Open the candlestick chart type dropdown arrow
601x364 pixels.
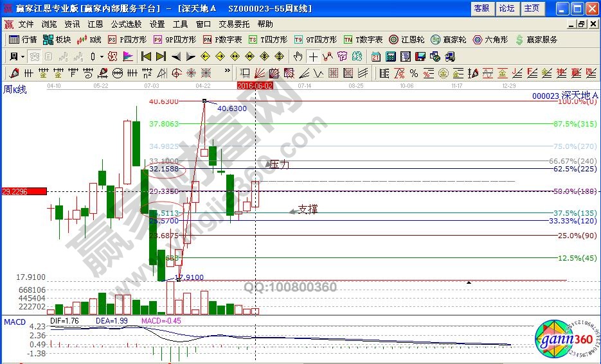(102, 56)
